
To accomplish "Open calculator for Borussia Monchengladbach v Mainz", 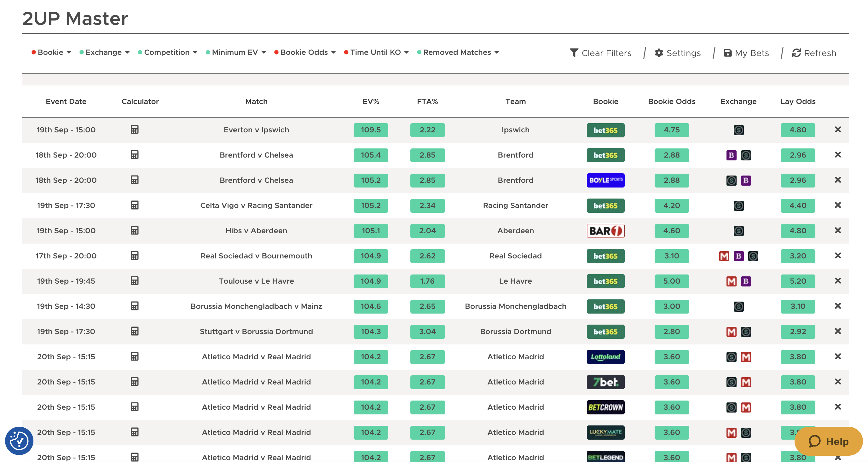I will [135, 306].
